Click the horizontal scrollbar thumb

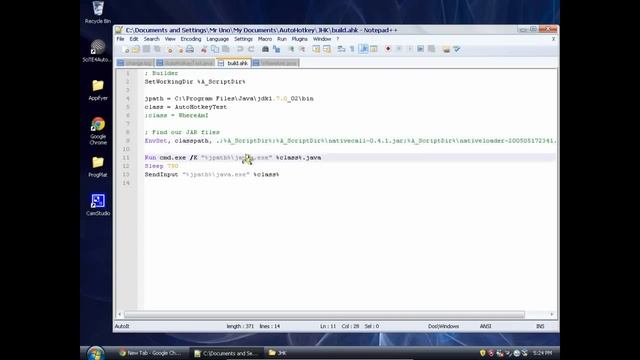324,315
